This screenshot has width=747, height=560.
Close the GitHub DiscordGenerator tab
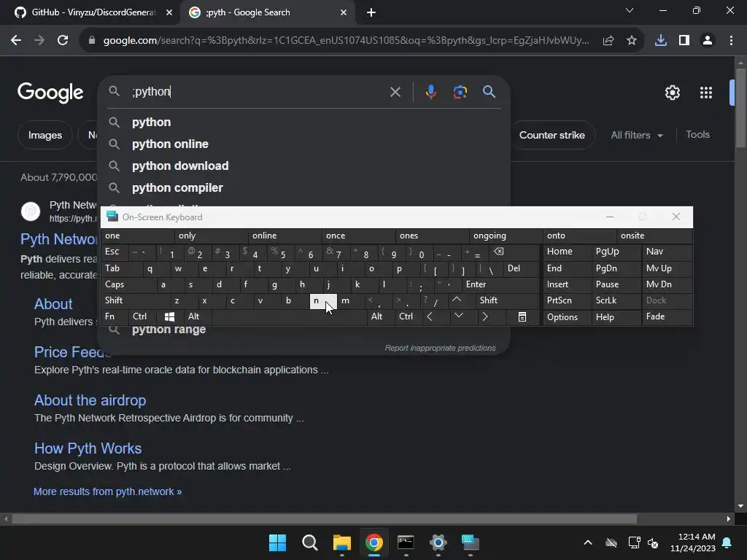(169, 12)
